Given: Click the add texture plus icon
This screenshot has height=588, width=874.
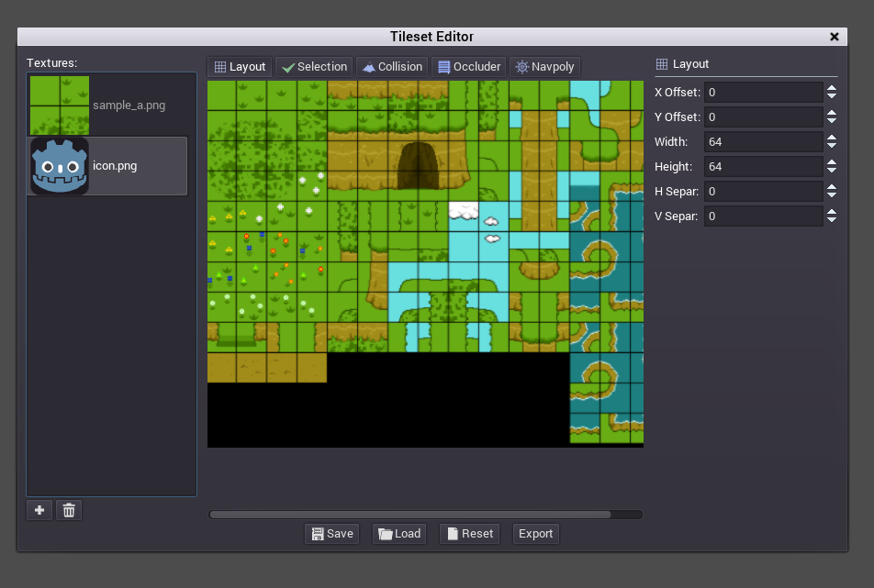Looking at the screenshot, I should point(39,511).
